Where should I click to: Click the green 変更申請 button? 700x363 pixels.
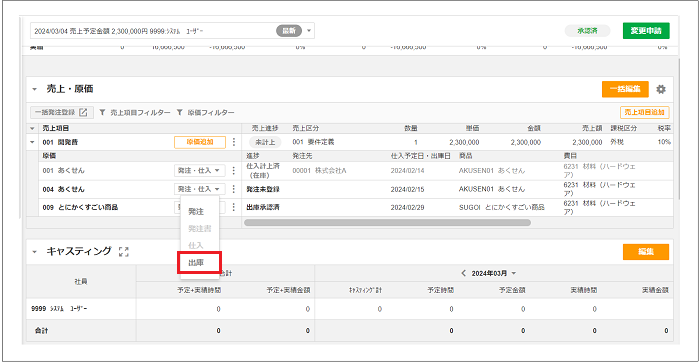coord(646,31)
